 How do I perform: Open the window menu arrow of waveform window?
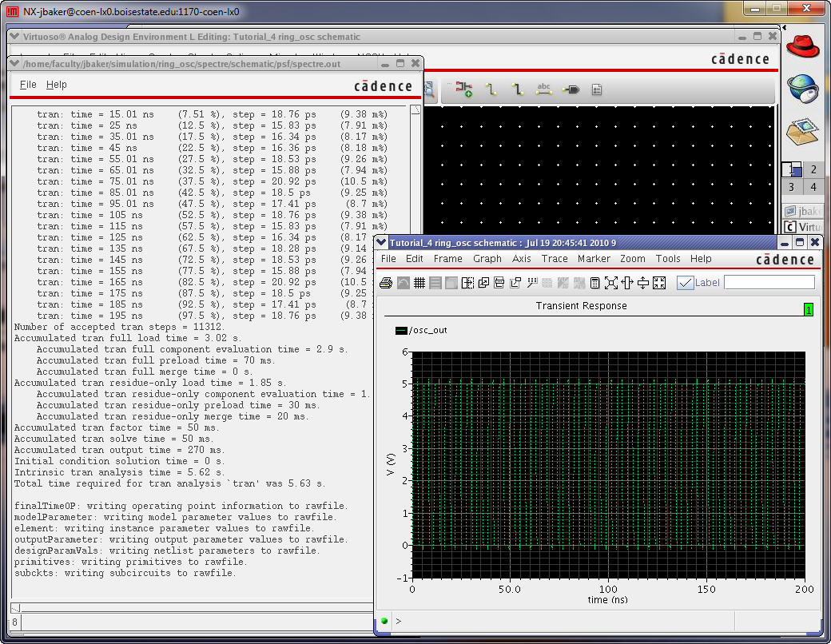click(x=382, y=243)
